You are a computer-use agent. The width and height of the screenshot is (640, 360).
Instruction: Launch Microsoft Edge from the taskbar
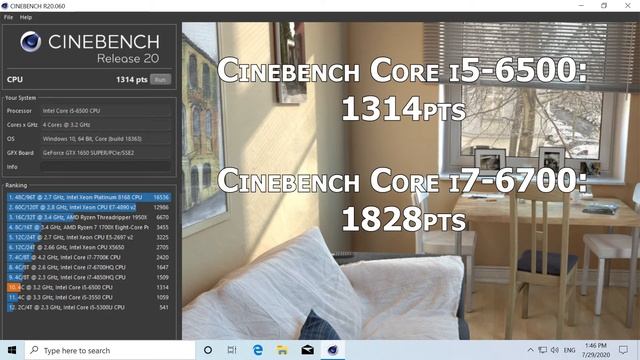[258, 350]
